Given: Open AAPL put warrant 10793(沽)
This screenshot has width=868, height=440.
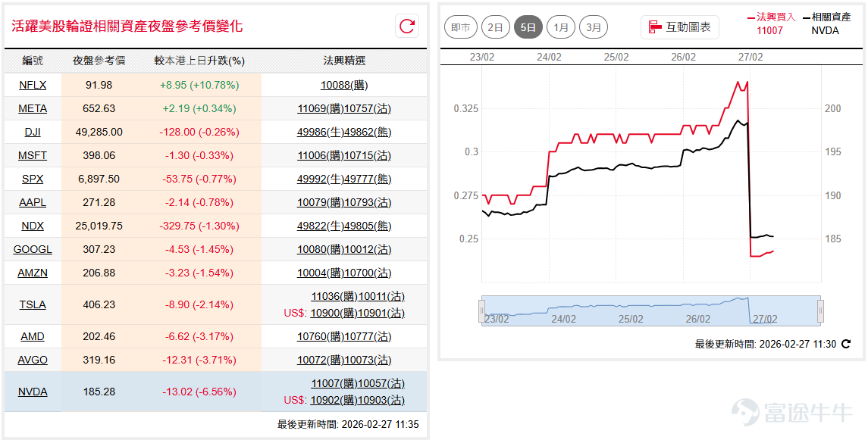Looking at the screenshot, I should (x=368, y=202).
